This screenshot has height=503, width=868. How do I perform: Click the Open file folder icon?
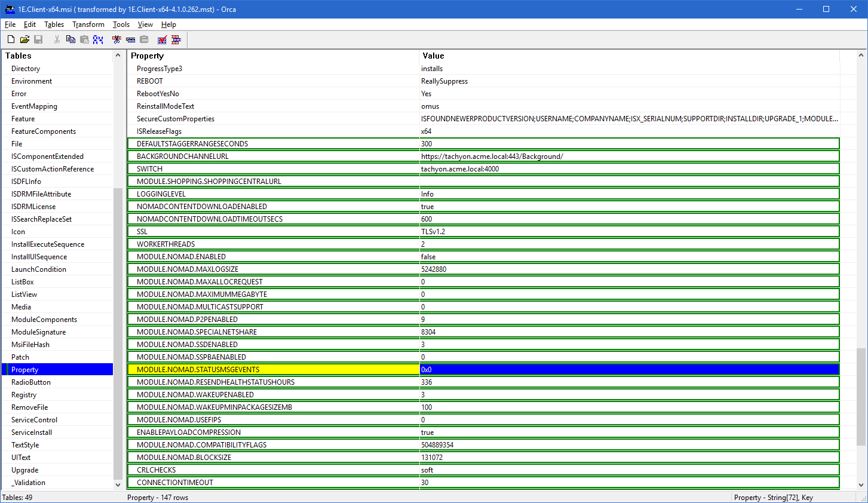coord(24,39)
